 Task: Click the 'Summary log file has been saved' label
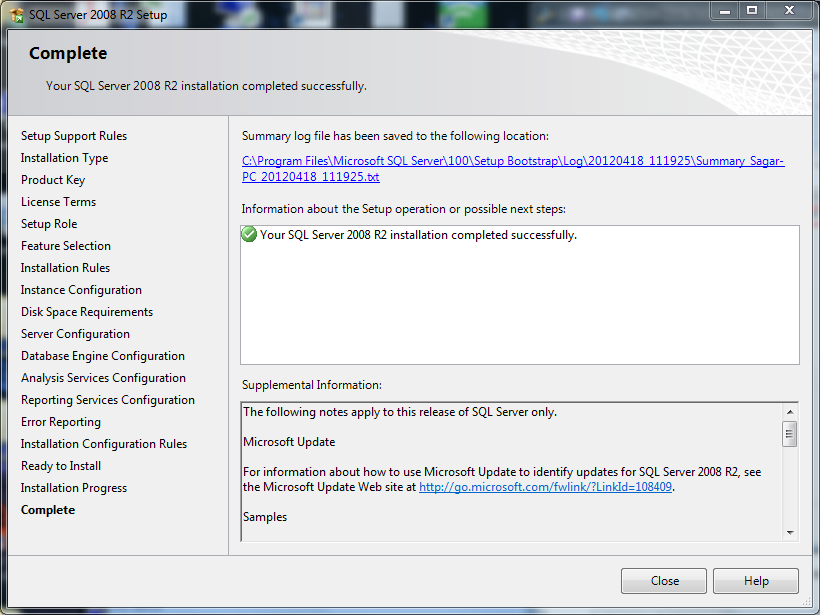(x=395, y=136)
